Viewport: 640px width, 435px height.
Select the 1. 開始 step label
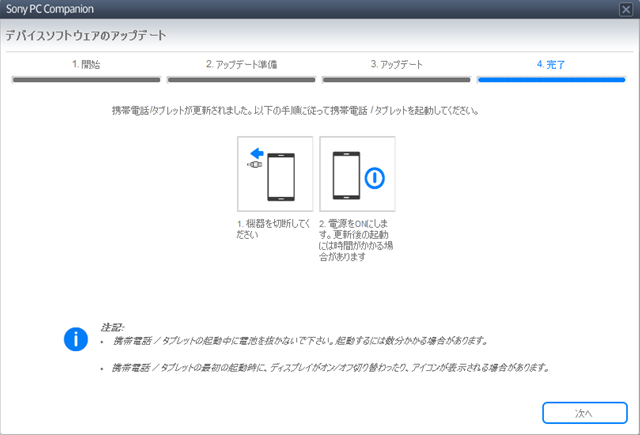(86, 64)
